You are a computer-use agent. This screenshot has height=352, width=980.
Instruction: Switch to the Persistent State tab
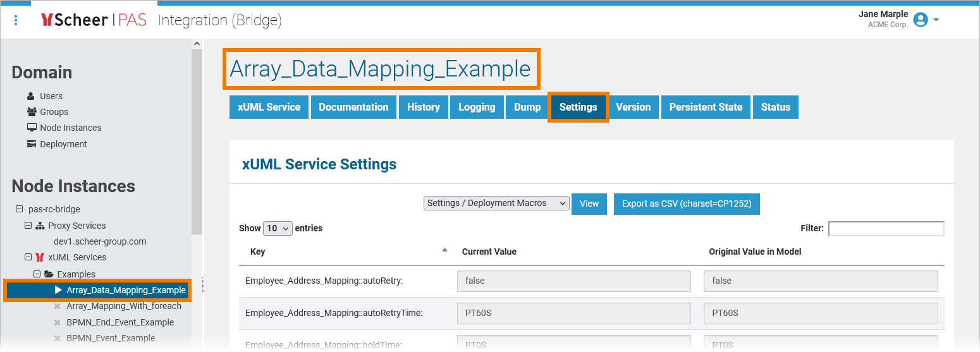706,107
